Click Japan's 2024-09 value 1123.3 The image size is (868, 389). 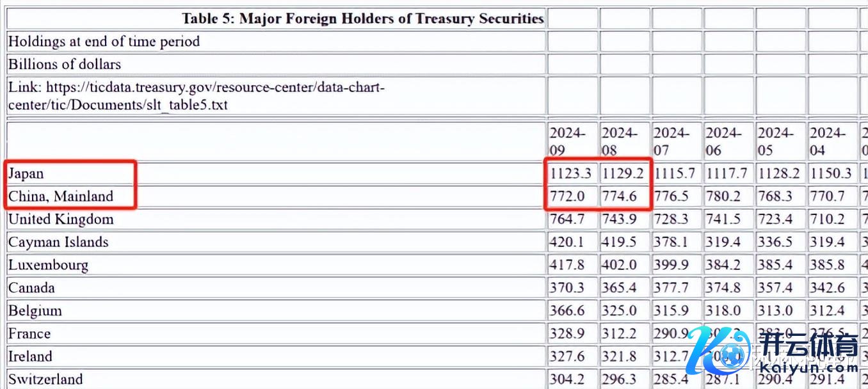pos(570,173)
